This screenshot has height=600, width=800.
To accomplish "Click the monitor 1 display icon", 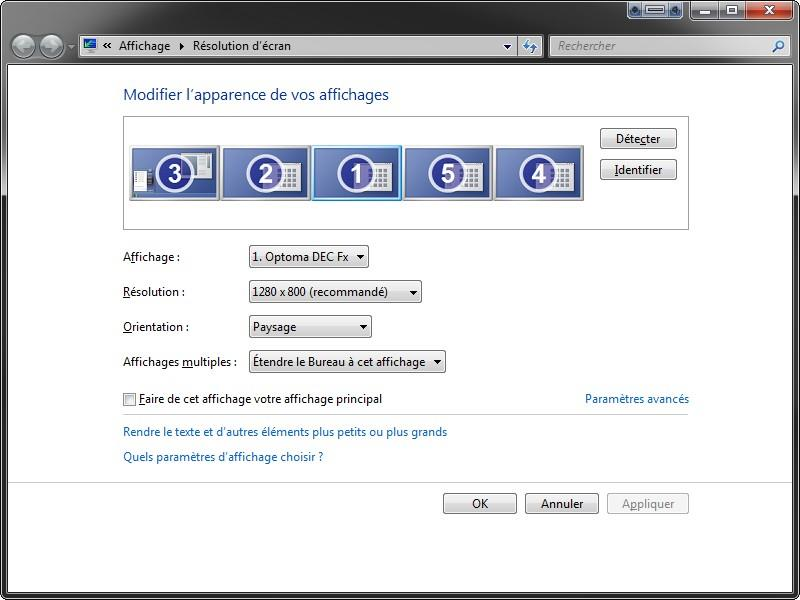I will (x=357, y=173).
